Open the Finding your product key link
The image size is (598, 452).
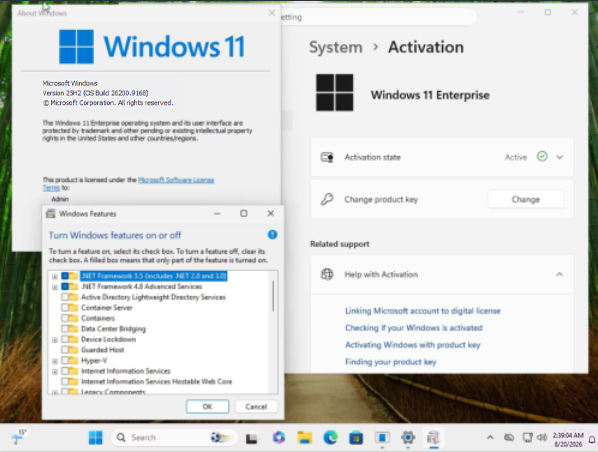(x=391, y=362)
